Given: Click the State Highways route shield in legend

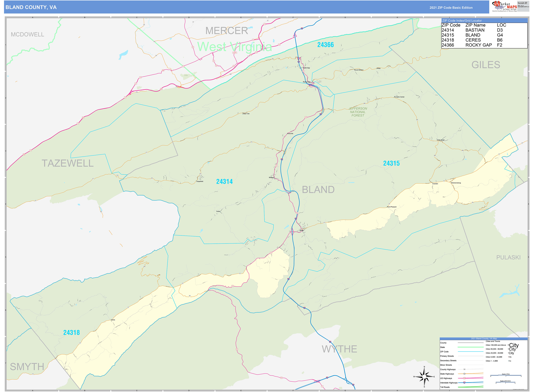Looking at the screenshot, I should [464, 374].
